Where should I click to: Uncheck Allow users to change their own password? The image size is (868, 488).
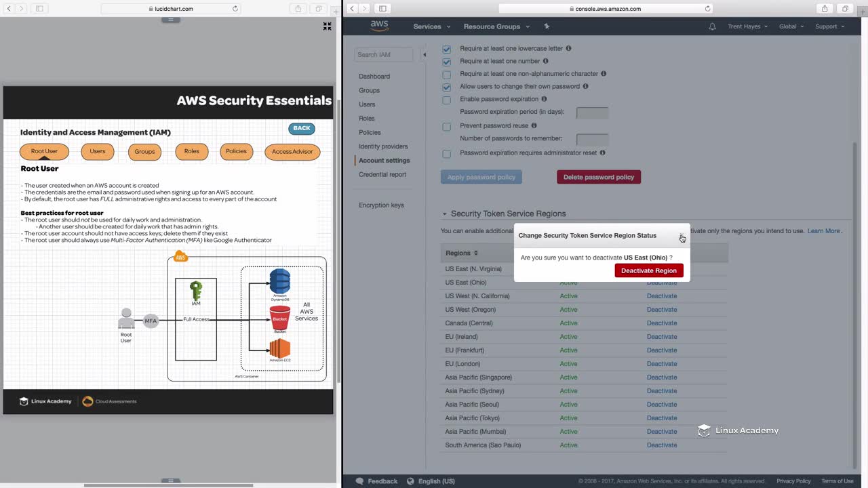tap(446, 87)
